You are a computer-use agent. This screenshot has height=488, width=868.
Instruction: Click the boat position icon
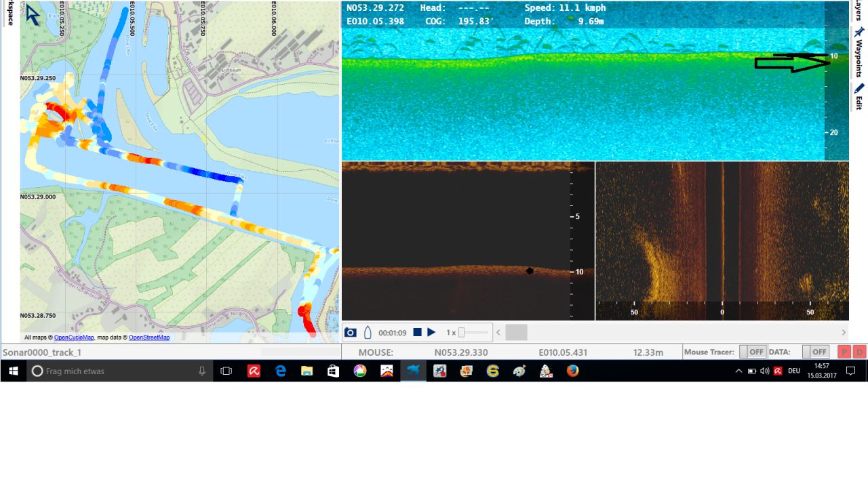pos(368,332)
